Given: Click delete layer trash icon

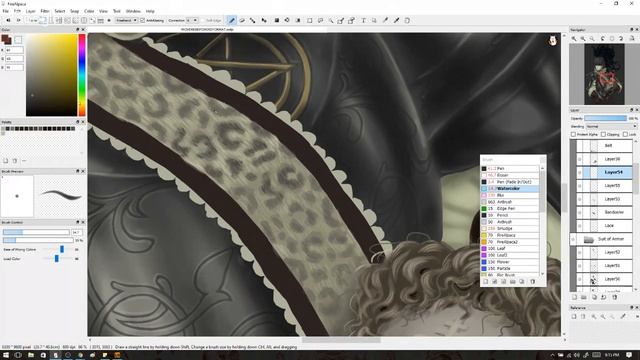Looking at the screenshot, I should pyautogui.click(x=615, y=298).
